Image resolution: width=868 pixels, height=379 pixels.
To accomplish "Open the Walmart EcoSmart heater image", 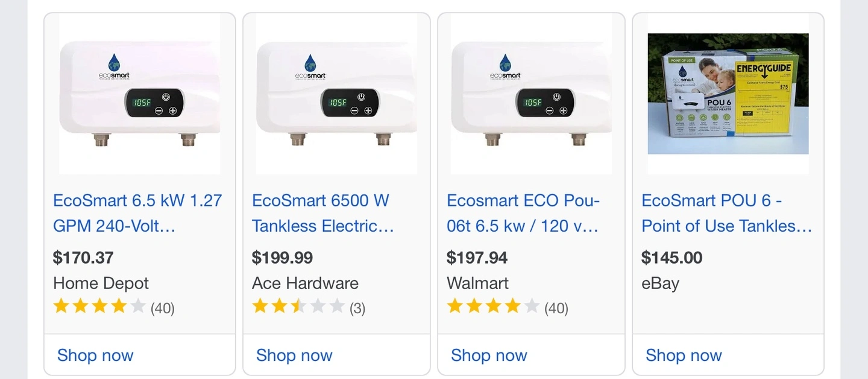I will coord(531,94).
